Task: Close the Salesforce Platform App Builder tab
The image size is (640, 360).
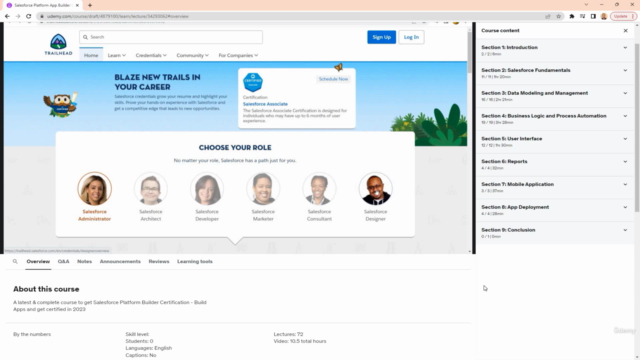Action: (77, 5)
